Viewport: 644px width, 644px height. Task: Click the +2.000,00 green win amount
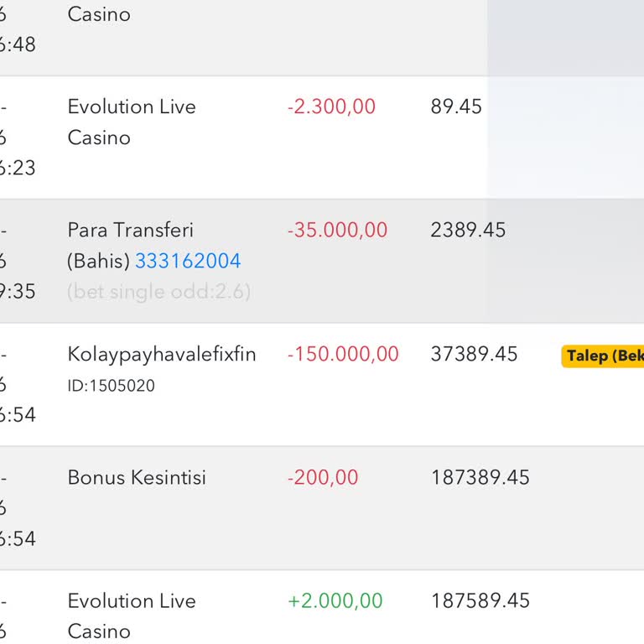[335, 600]
